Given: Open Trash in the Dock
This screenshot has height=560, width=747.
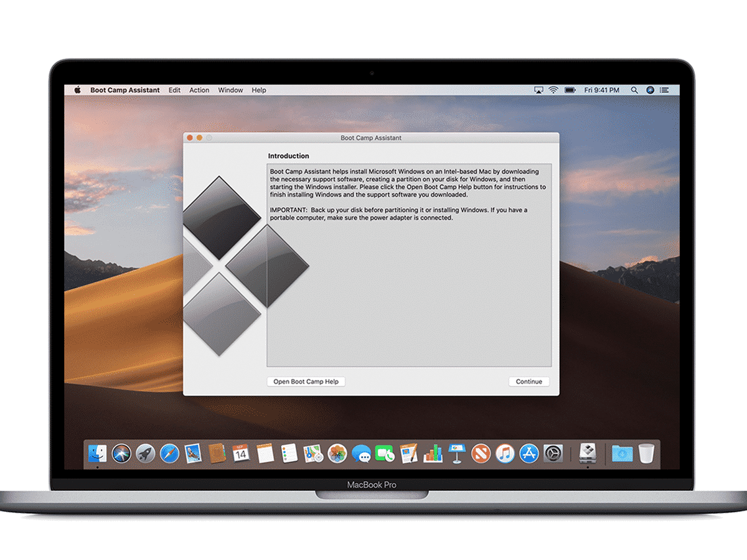Looking at the screenshot, I should 646,454.
